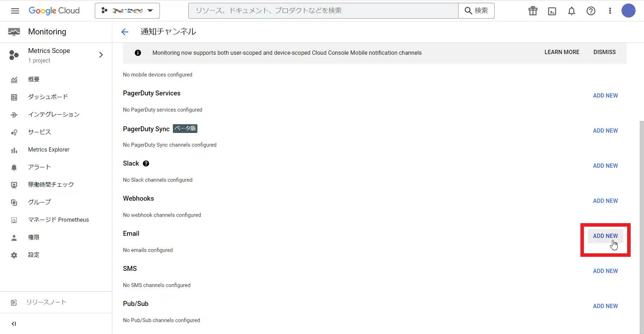Go to Google Cloud home logo

pyautogui.click(x=54, y=11)
